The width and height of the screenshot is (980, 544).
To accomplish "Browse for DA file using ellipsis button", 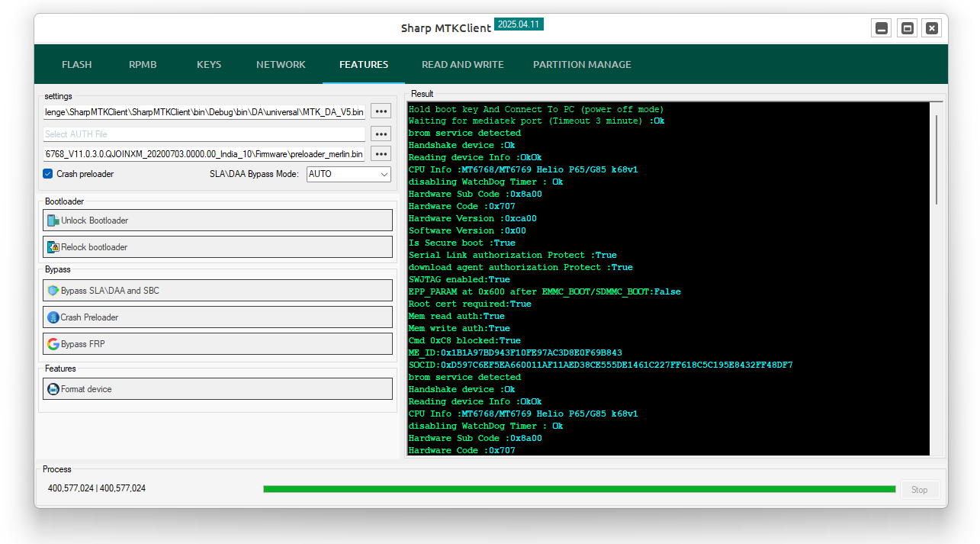I will pyautogui.click(x=381, y=111).
